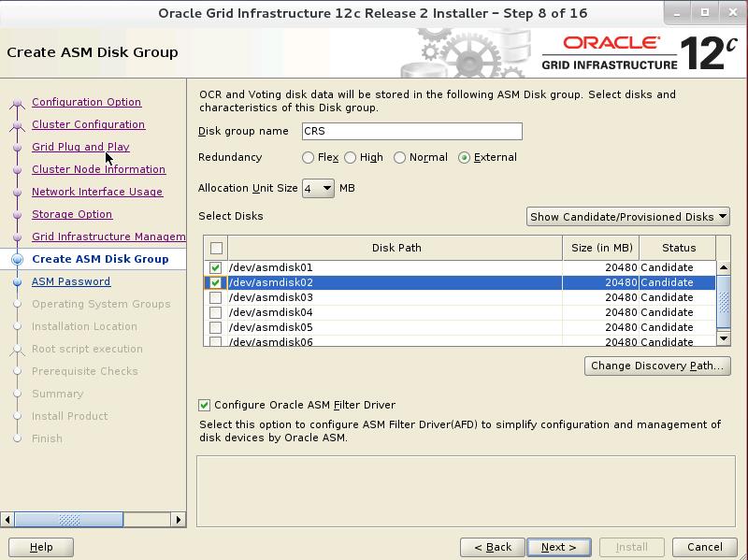Screen dimensions: 748x560
Task: Click the message output box
Action: click(466, 492)
